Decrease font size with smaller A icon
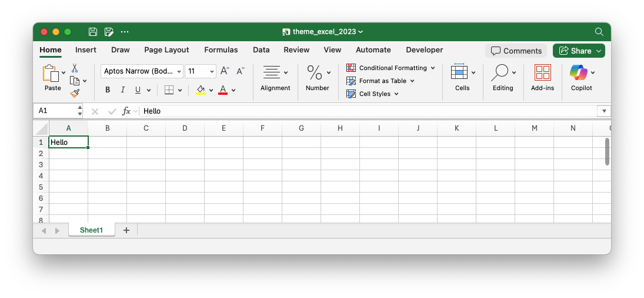Image resolution: width=644 pixels, height=298 pixels. pyautogui.click(x=241, y=71)
